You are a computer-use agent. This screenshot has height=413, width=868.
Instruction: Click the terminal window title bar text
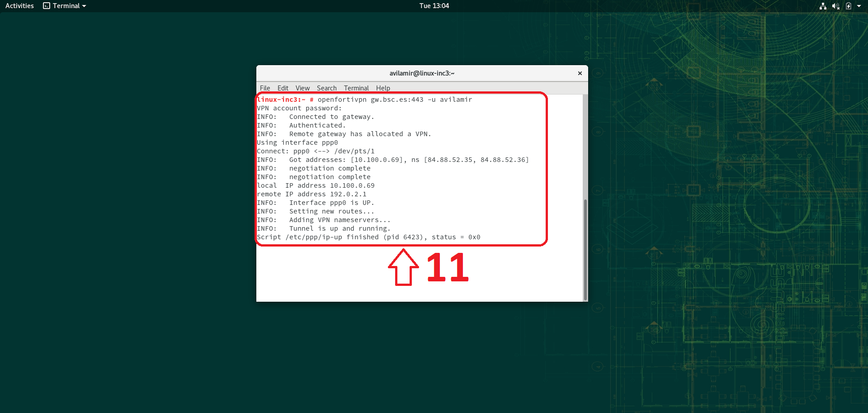(422, 73)
